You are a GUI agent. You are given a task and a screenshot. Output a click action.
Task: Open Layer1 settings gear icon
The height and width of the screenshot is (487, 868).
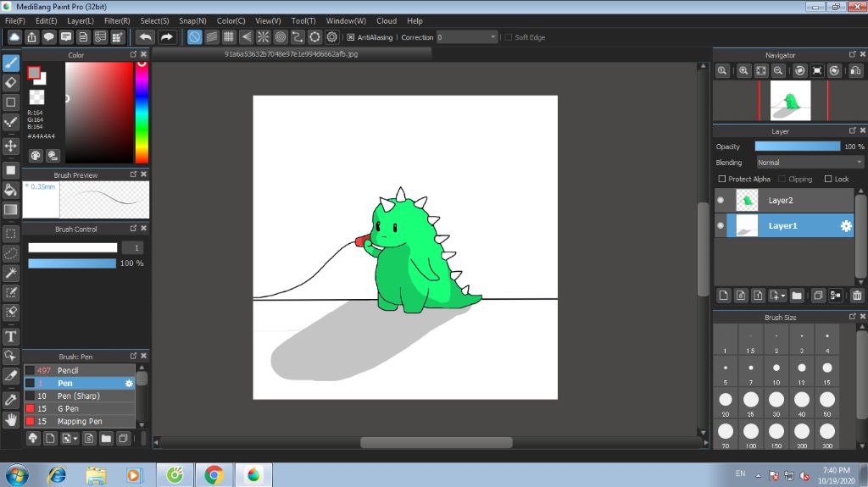tap(845, 226)
